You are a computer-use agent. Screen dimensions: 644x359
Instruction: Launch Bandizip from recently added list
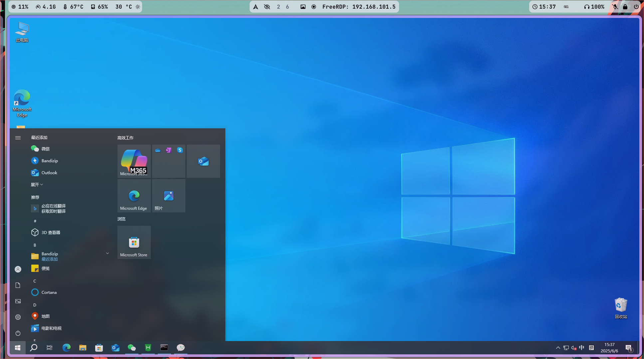tap(70, 161)
